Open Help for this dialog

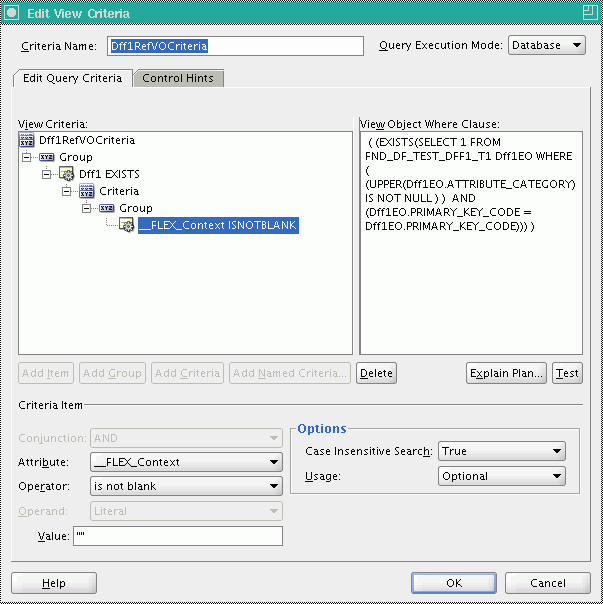point(54,583)
